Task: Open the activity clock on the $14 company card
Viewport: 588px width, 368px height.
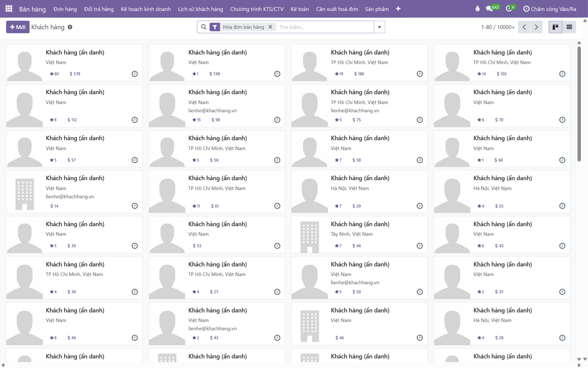Action: click(x=135, y=206)
